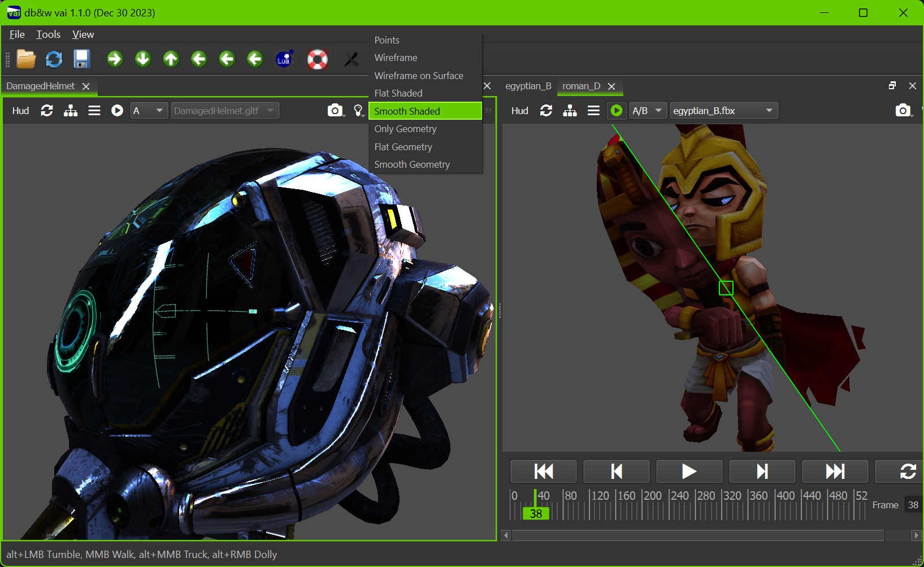Choose Wireframe on Surface mode
This screenshot has width=924, height=567.
tap(426, 76)
